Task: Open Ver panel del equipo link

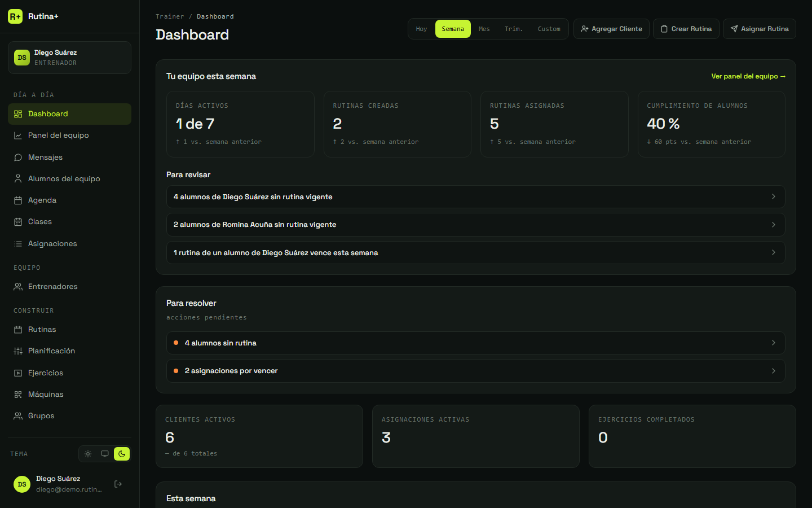Action: pyautogui.click(x=748, y=76)
